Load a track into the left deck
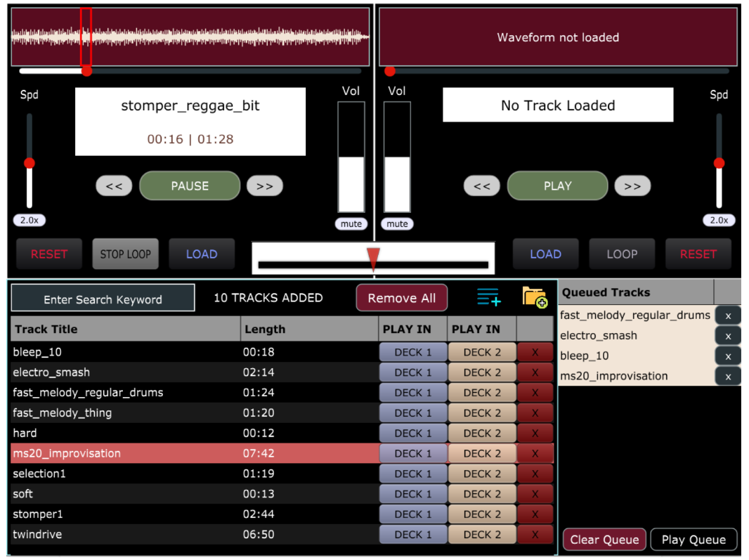The height and width of the screenshot is (560, 749). tap(202, 254)
